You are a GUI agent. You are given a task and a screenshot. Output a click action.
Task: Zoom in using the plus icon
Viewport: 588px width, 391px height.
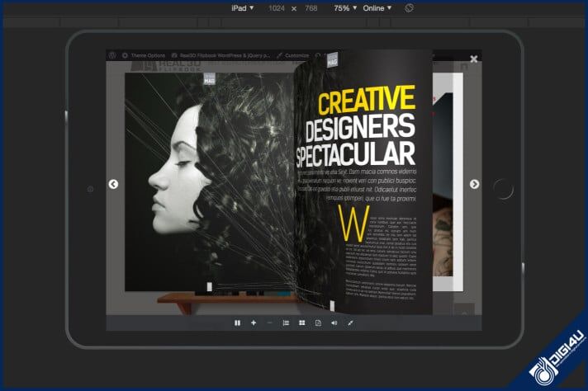tap(254, 323)
